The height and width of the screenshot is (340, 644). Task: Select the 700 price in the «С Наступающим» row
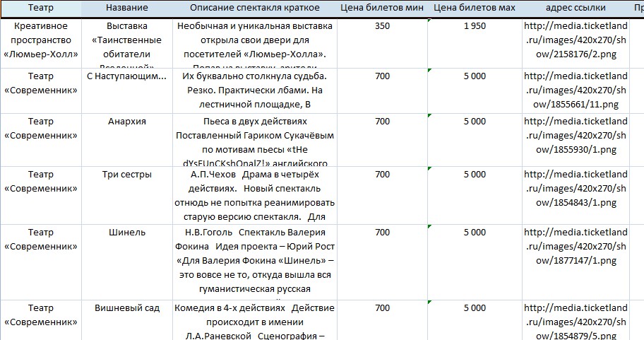point(382,91)
